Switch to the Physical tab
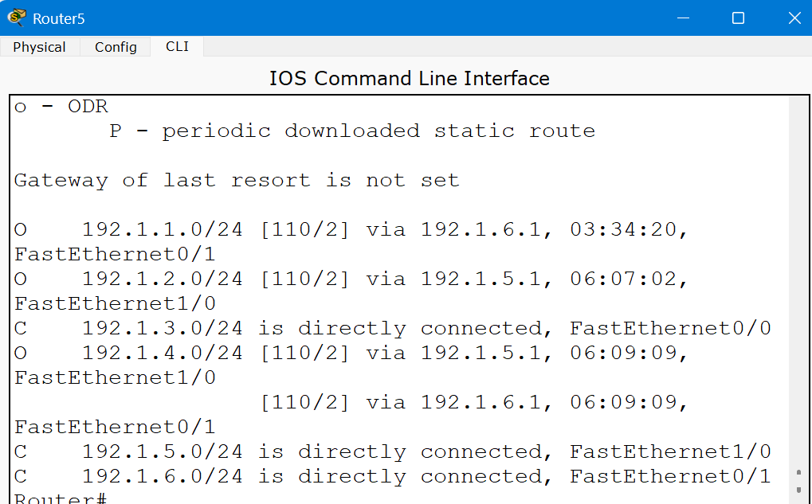Image resolution: width=812 pixels, height=504 pixels. point(39,47)
